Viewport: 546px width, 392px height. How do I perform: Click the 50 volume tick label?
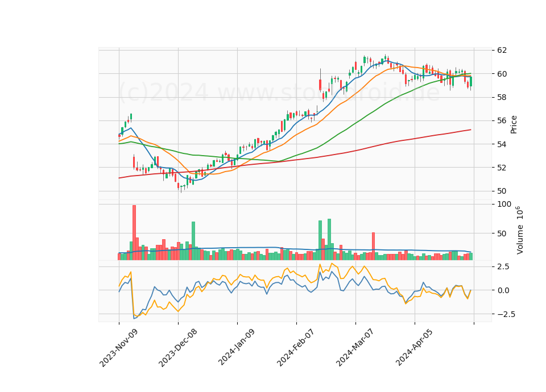502,233
